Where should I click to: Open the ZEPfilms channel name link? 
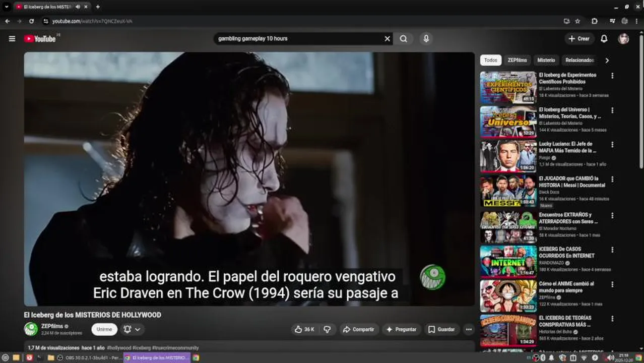click(x=52, y=326)
